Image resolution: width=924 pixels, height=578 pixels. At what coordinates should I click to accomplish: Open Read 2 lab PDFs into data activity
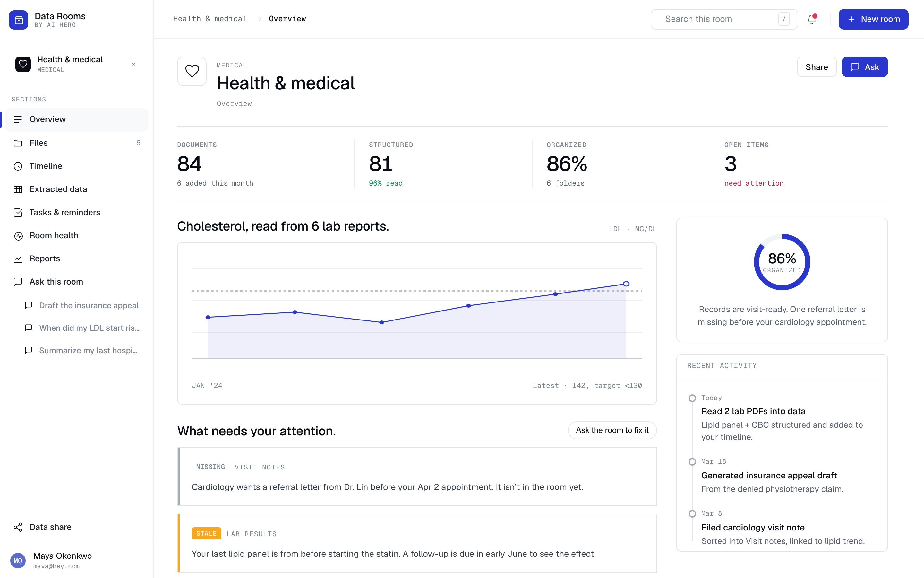[x=753, y=411]
